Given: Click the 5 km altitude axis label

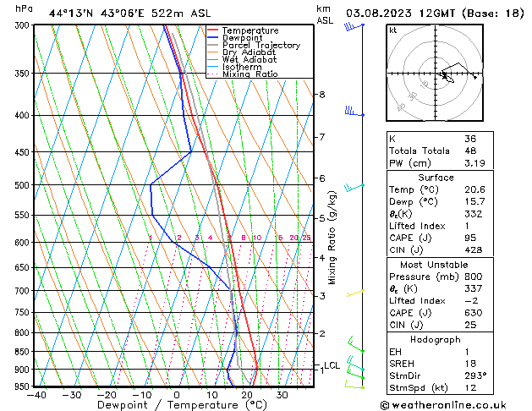Looking at the screenshot, I should (x=321, y=218).
